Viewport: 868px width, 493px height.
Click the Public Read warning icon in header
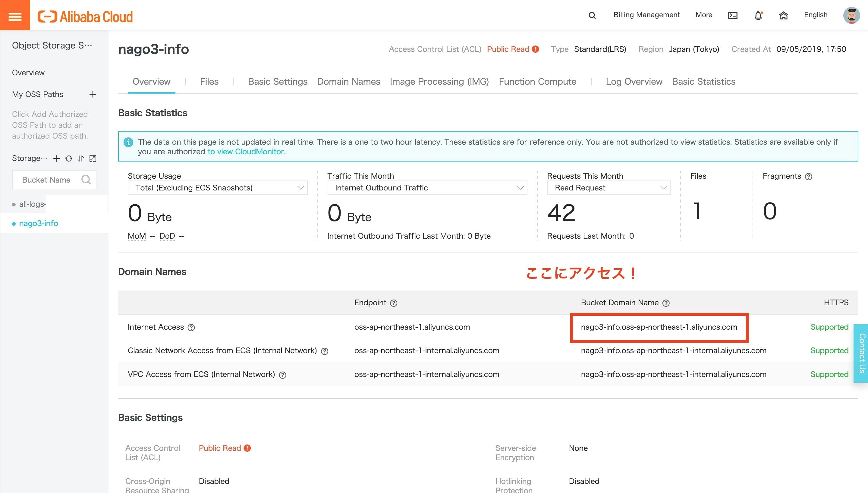click(536, 49)
